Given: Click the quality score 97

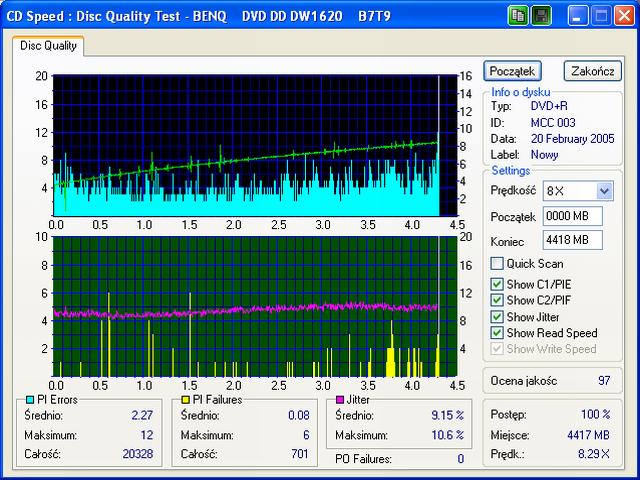Looking at the screenshot, I should pyautogui.click(x=604, y=381).
